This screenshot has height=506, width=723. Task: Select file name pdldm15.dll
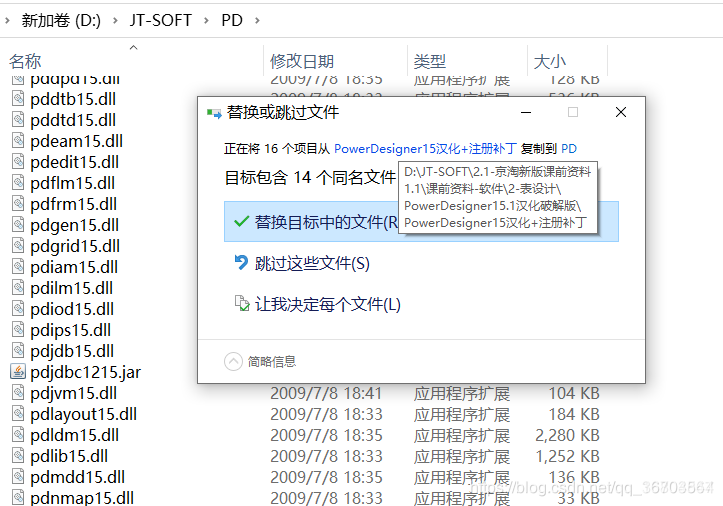click(x=74, y=435)
